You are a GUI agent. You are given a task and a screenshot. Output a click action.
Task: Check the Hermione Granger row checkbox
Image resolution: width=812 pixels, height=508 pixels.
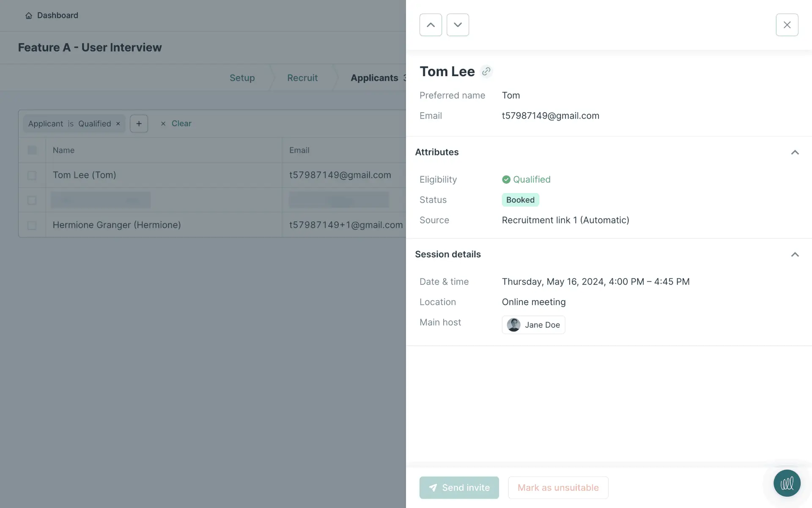pos(32,225)
